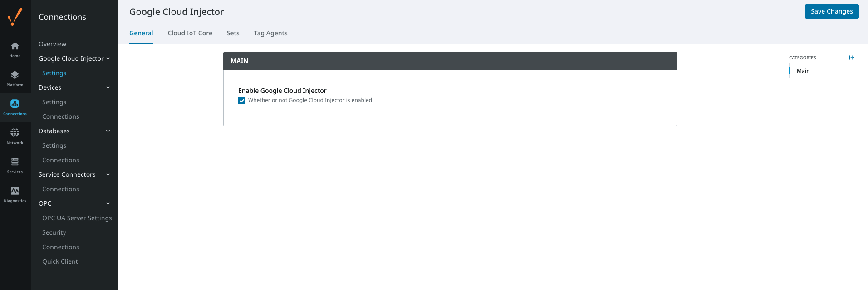Open the Platform section icon
The width and height of the screenshot is (868, 290).
(15, 78)
